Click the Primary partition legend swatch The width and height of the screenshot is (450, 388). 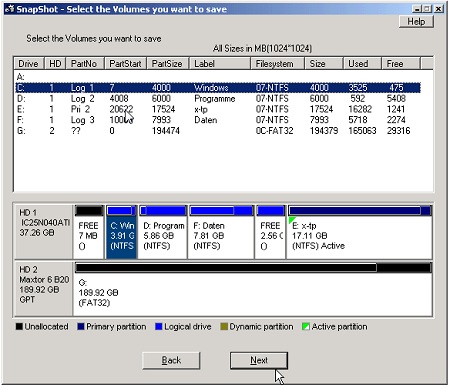[81, 327]
